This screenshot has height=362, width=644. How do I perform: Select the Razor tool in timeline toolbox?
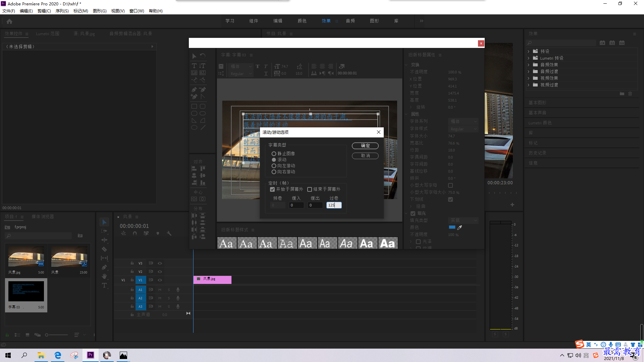[x=104, y=249]
